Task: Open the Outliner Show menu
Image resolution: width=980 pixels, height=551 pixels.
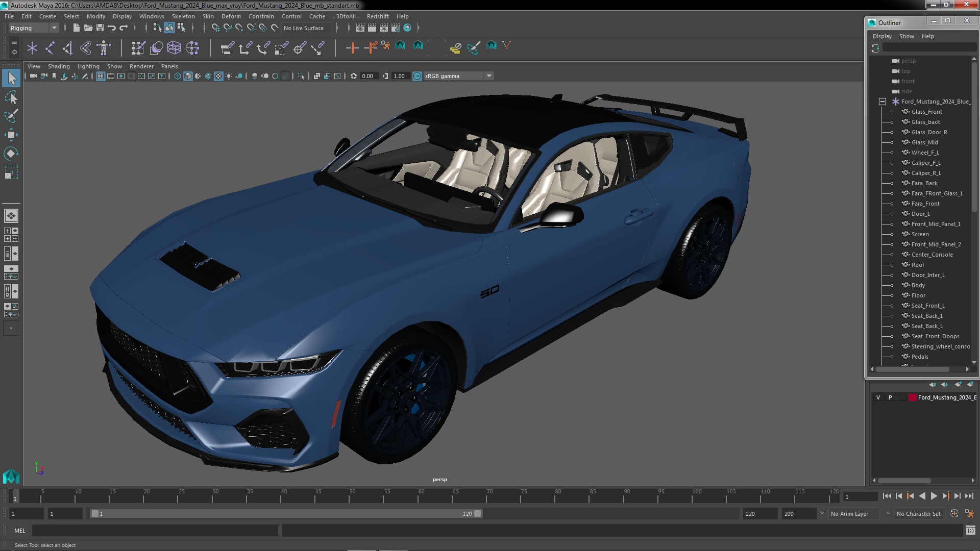Action: (906, 36)
